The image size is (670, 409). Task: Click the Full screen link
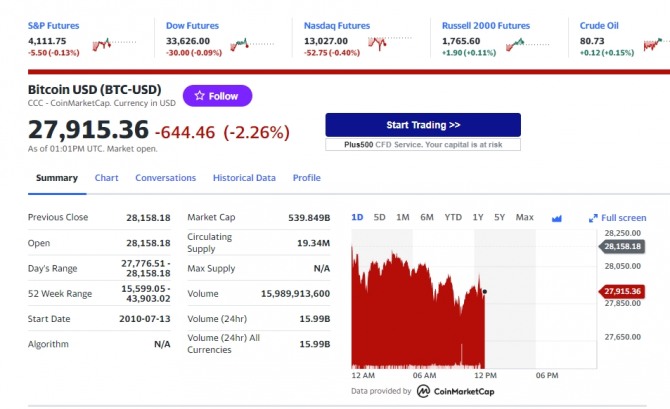(x=623, y=218)
